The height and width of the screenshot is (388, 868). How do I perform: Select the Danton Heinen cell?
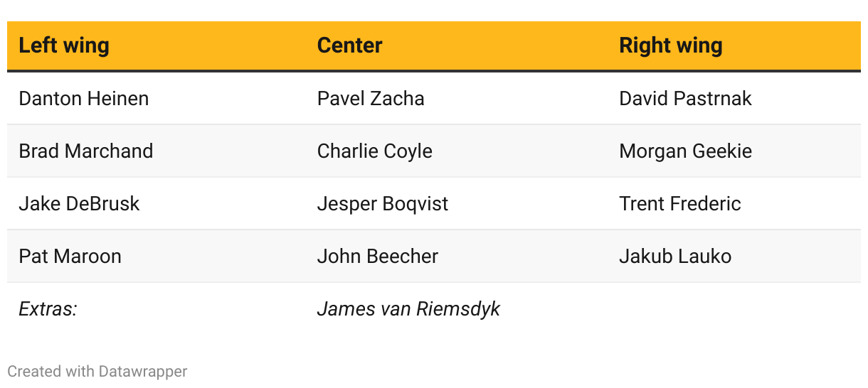[84, 98]
